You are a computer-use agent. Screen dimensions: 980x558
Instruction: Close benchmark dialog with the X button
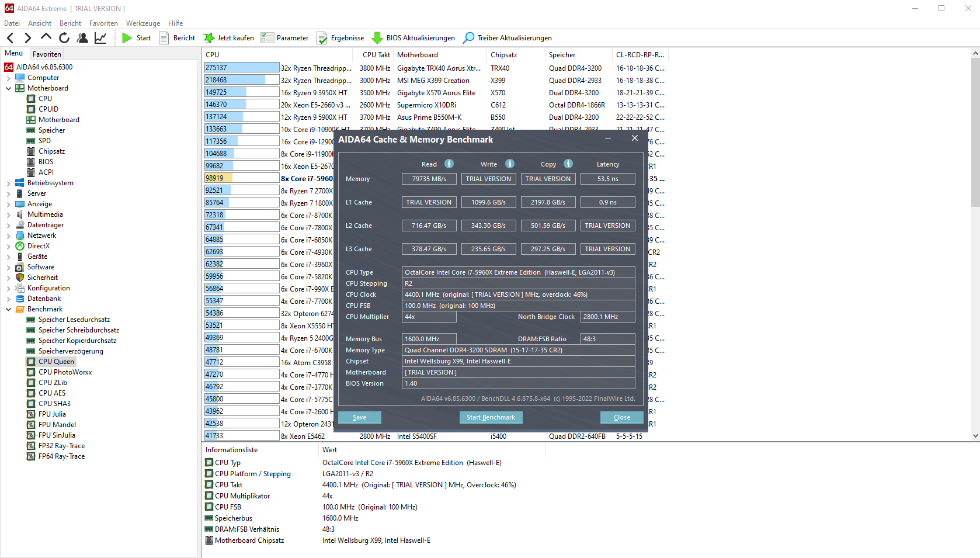click(x=635, y=138)
